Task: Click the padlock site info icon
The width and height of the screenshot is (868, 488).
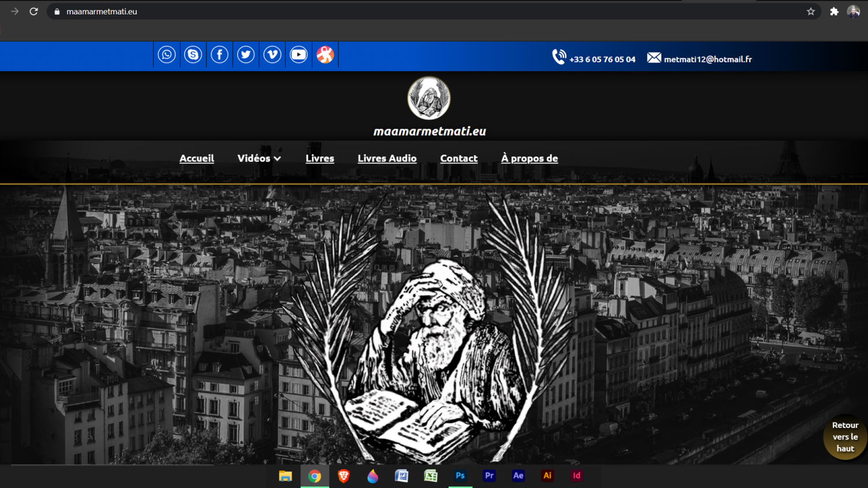Action: point(57,12)
